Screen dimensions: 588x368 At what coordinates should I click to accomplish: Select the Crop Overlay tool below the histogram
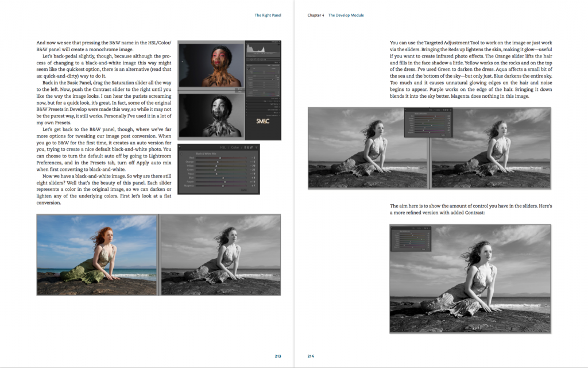(x=247, y=60)
